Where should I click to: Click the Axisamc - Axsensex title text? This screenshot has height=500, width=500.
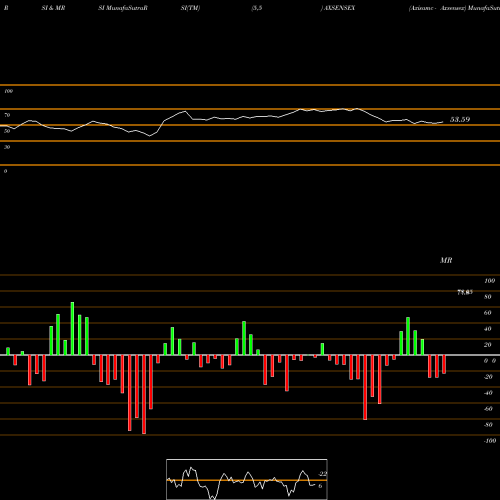[x=437, y=8]
